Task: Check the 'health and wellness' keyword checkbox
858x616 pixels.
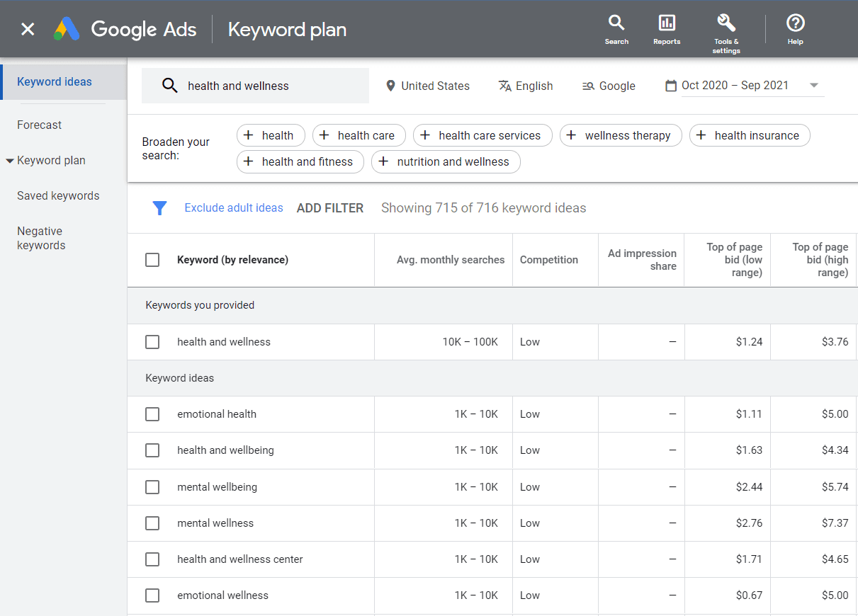Action: point(152,342)
